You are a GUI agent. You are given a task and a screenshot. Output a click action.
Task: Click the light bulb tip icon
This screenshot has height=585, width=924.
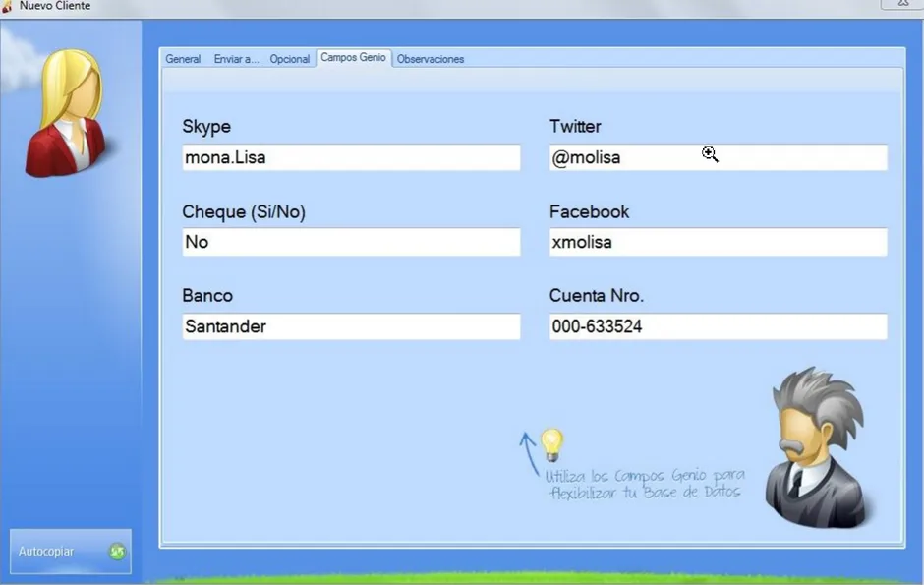pos(552,444)
